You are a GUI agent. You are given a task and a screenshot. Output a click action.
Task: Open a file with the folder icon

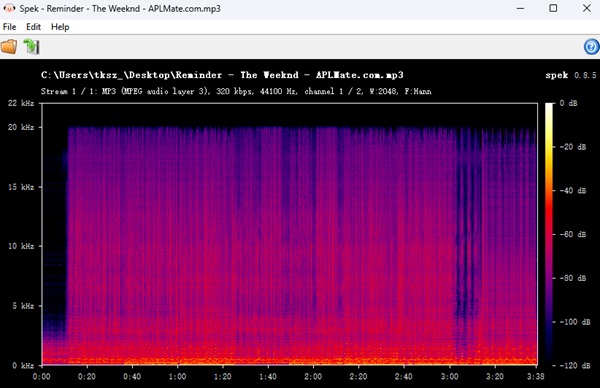(x=9, y=47)
